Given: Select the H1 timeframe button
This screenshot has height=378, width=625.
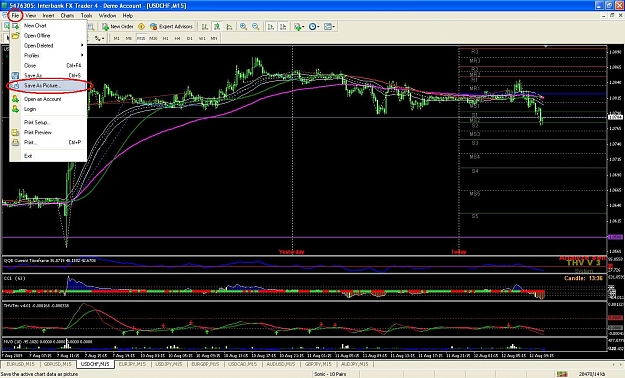Looking at the screenshot, I should click(x=165, y=38).
